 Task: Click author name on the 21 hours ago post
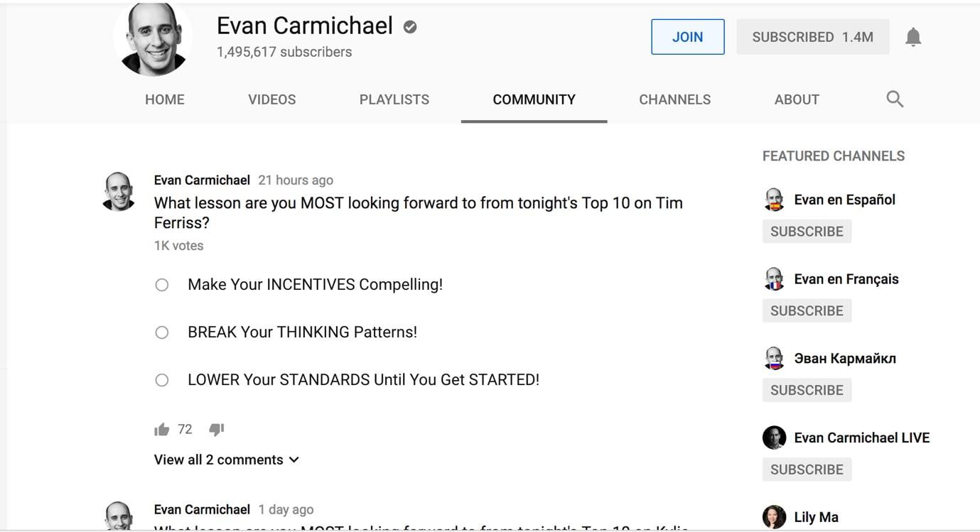coord(202,180)
